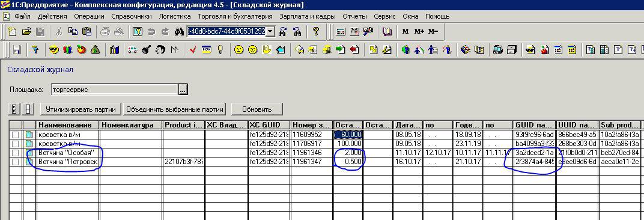The width and height of the screenshot is (644, 220).
Task: Click the clear-all selection button above the table
Action: point(28,109)
